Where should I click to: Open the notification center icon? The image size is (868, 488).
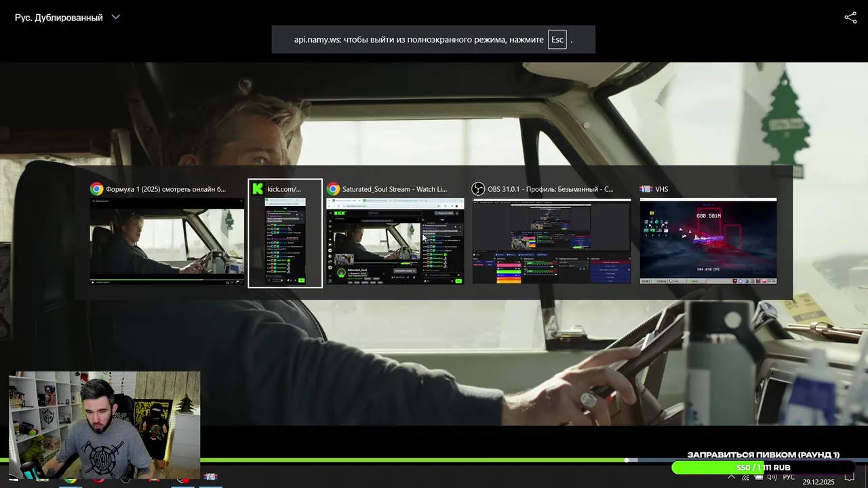[850, 477]
